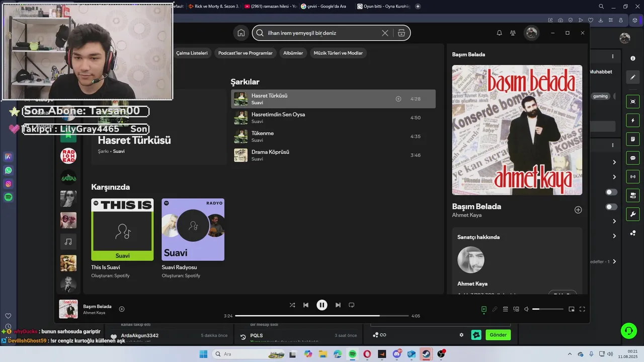Select Çalma Listeleri filter
The width and height of the screenshot is (644, 362).
coord(192,53)
